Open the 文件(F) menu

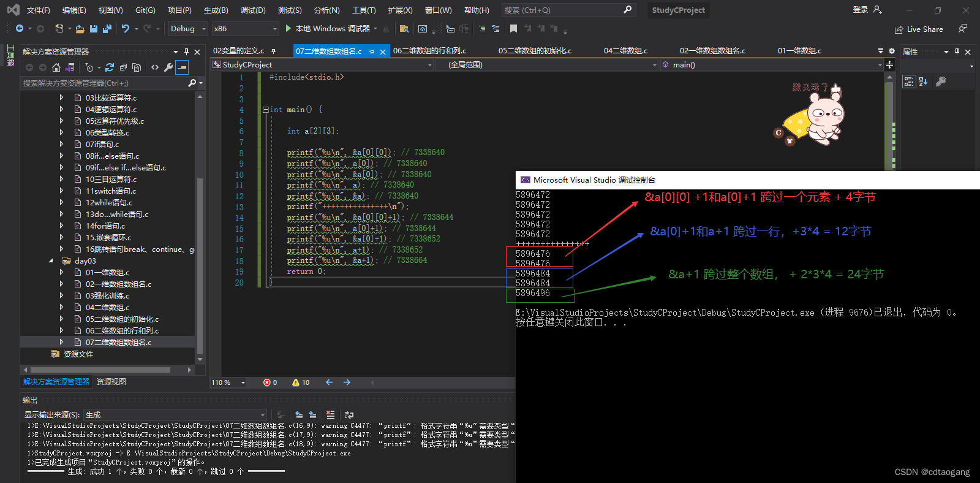(39, 10)
